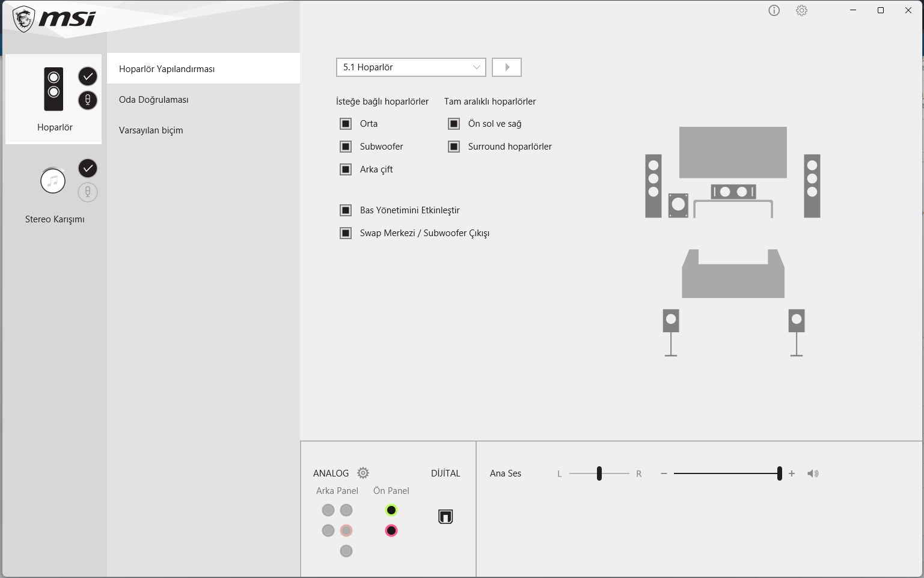Test the rear left speaker in diagram
924x578 pixels.
click(x=671, y=333)
